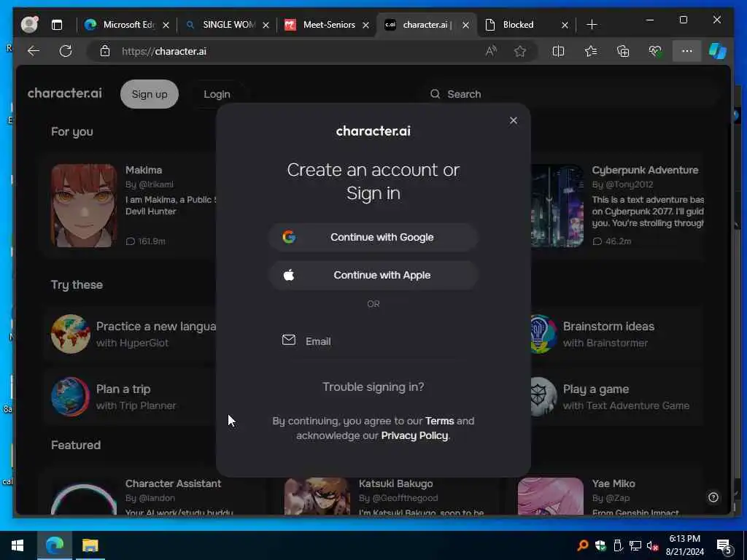Select Plan a trip with Trip Planner
The width and height of the screenshot is (747, 560).
point(131,397)
